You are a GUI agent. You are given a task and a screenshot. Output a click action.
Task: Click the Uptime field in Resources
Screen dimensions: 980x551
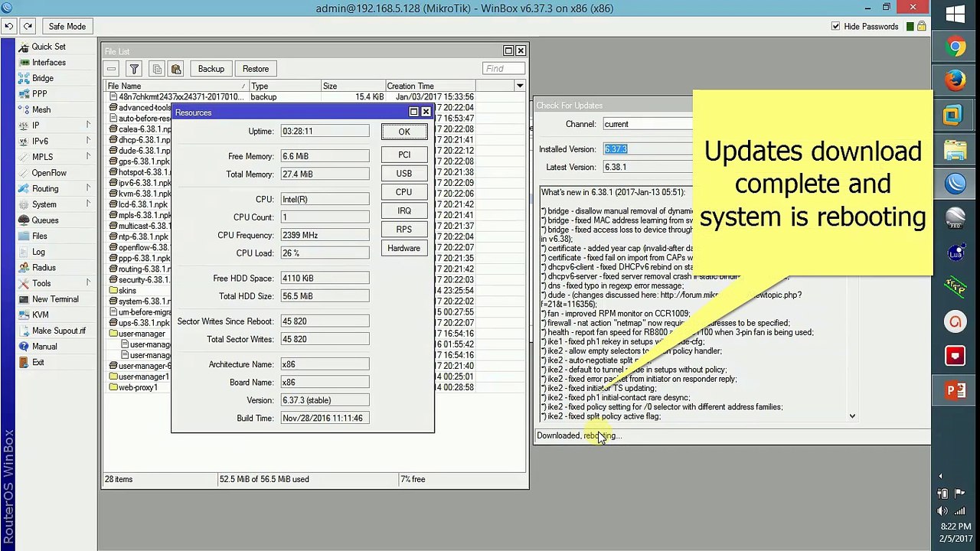point(325,132)
